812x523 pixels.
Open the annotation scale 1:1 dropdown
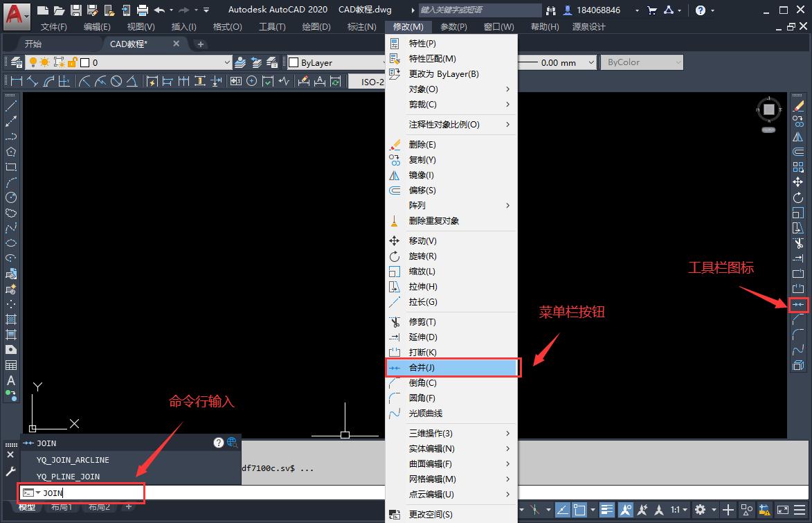point(679,510)
